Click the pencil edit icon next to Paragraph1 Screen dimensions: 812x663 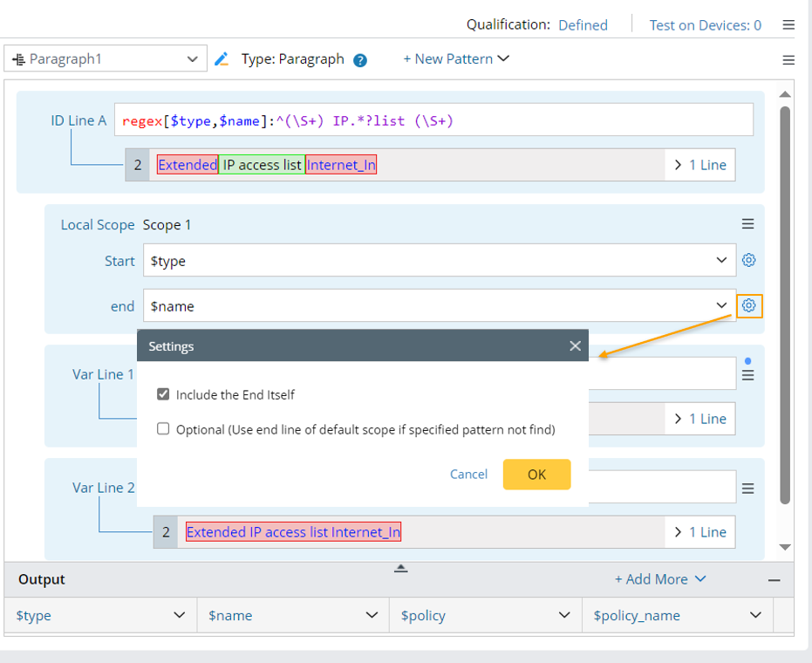(222, 59)
